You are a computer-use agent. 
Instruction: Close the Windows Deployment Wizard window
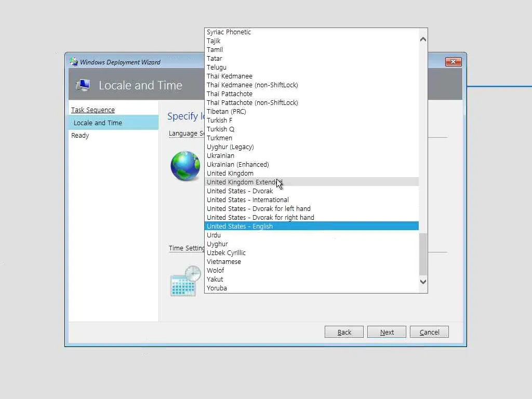(x=453, y=61)
